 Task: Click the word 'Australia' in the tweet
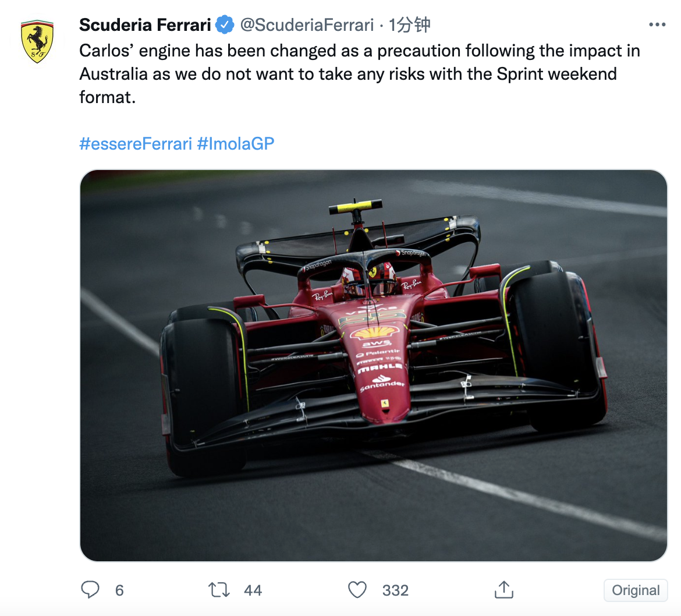click(x=114, y=75)
